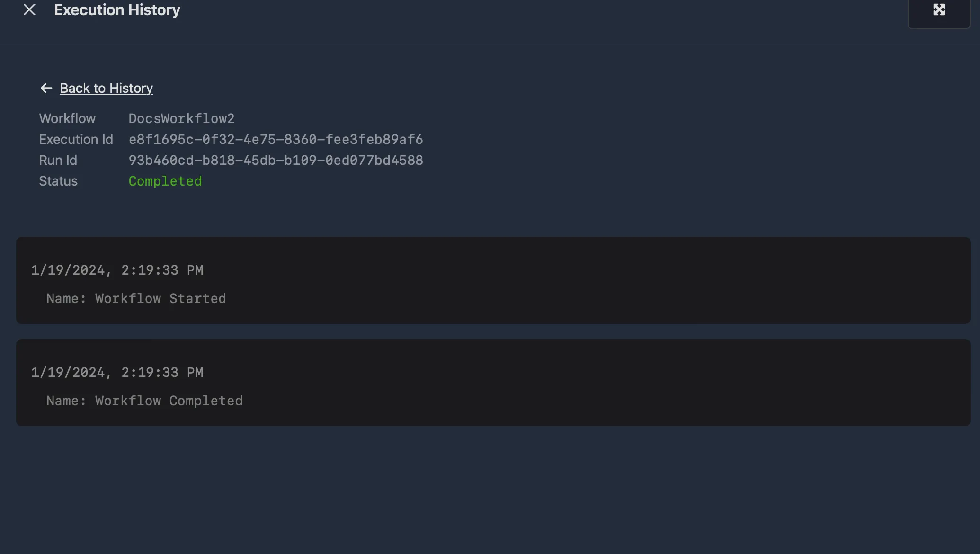This screenshot has height=554, width=980.
Task: Open the Workflow Started event card
Action: click(x=493, y=280)
